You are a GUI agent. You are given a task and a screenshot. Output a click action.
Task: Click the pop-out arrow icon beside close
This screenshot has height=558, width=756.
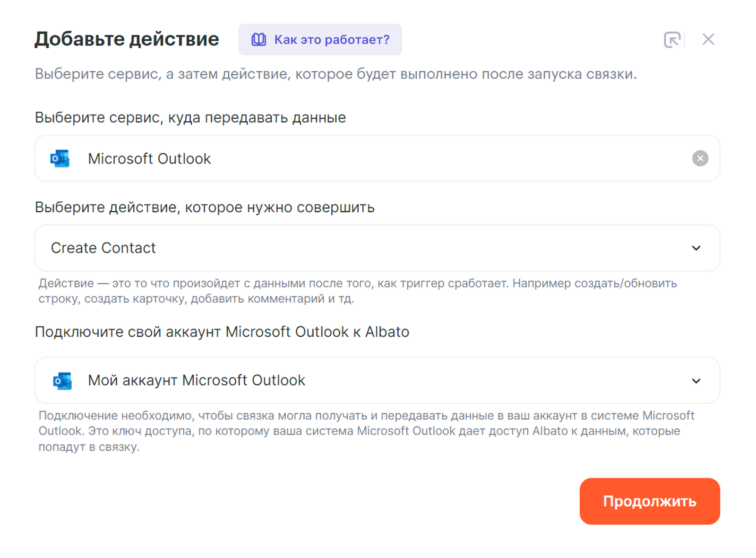coord(671,40)
